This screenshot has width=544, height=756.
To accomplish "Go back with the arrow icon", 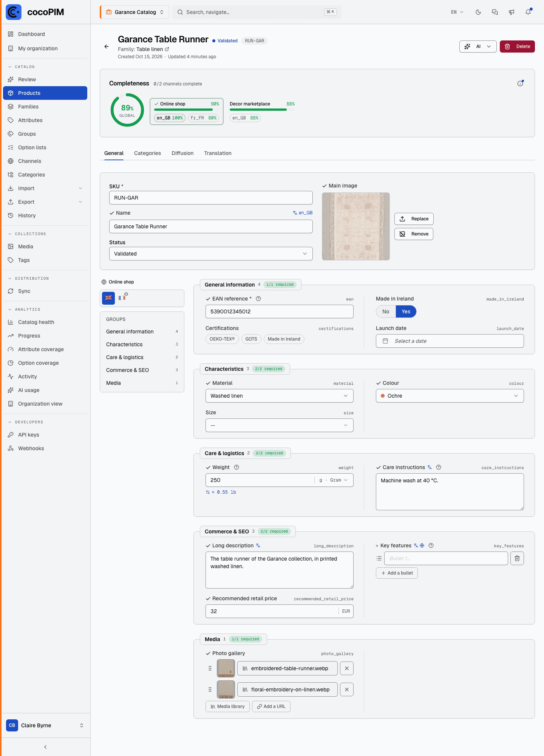I will 107,46.
